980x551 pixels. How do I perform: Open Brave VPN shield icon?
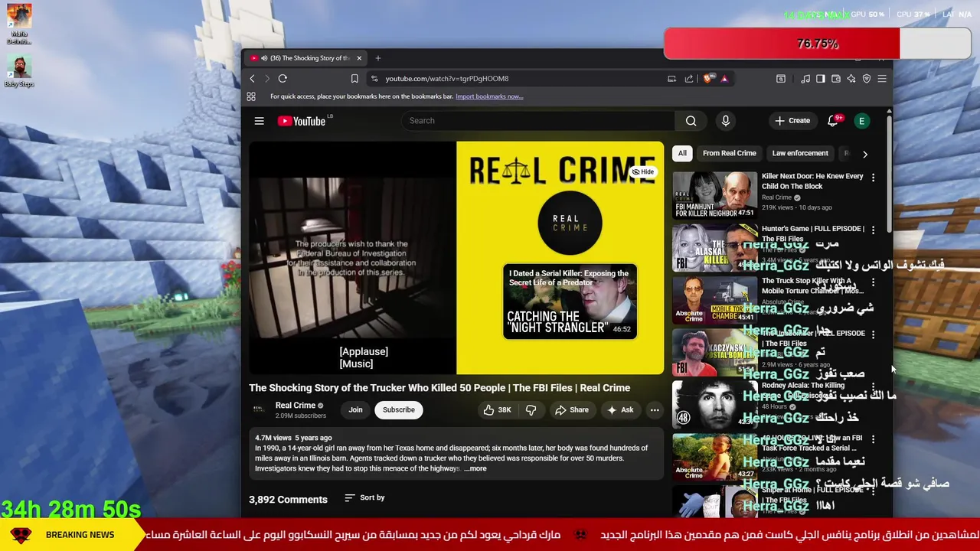tap(866, 79)
